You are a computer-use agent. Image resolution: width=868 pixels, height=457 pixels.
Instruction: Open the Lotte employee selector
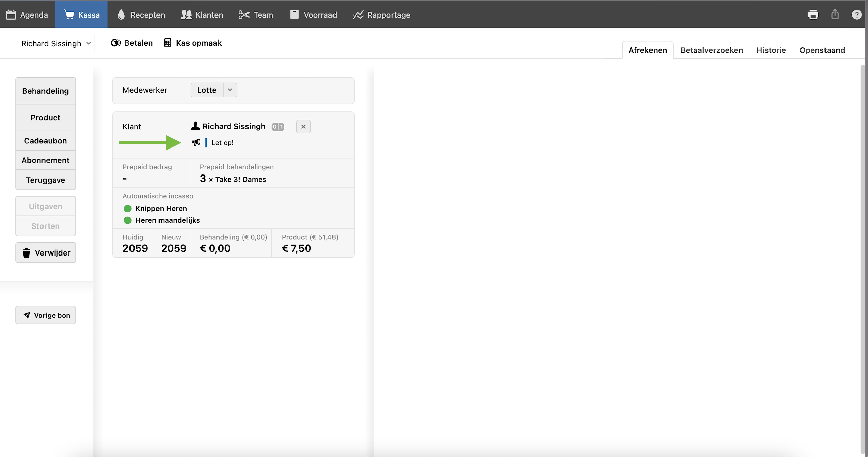pyautogui.click(x=207, y=90)
